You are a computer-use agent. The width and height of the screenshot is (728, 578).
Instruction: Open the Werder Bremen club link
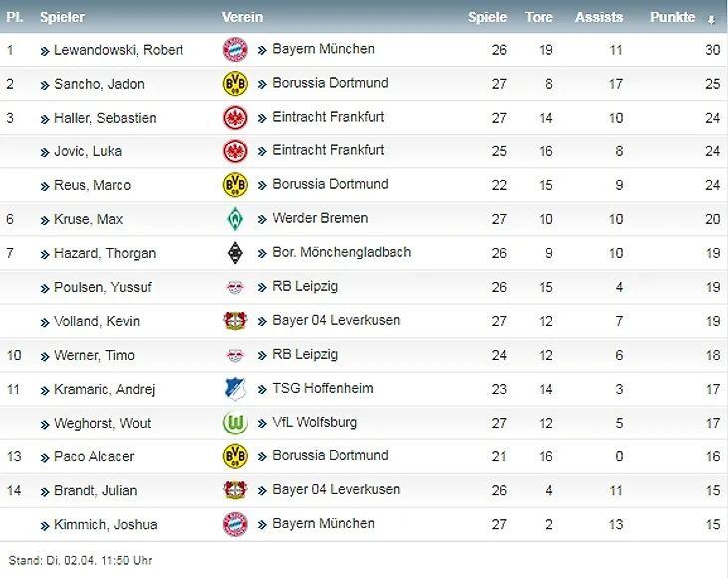pyautogui.click(x=319, y=218)
